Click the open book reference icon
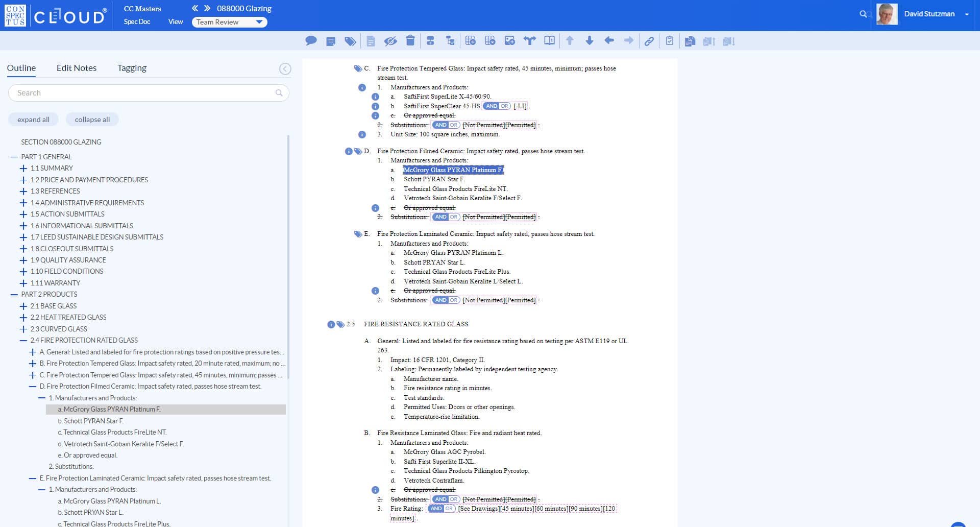 pyautogui.click(x=549, y=41)
